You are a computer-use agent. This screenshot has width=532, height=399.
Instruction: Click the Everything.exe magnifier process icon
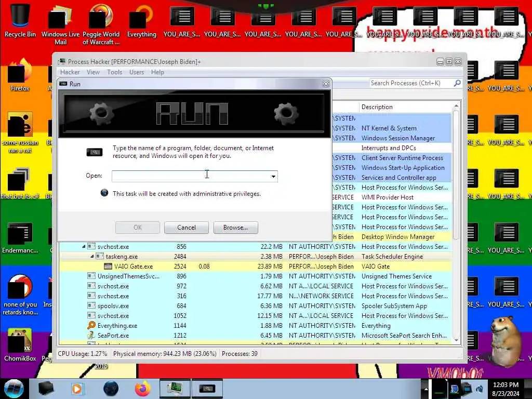tap(91, 325)
